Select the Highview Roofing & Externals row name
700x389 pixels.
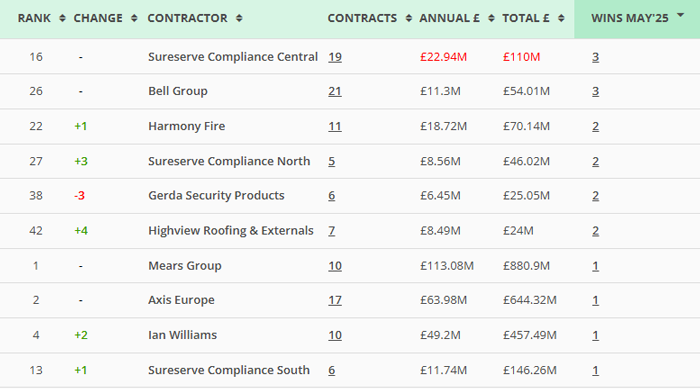coord(231,231)
